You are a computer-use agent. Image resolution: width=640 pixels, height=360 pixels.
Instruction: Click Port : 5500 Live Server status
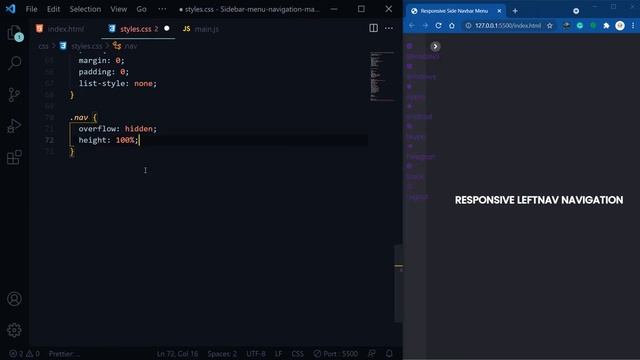(x=336, y=353)
